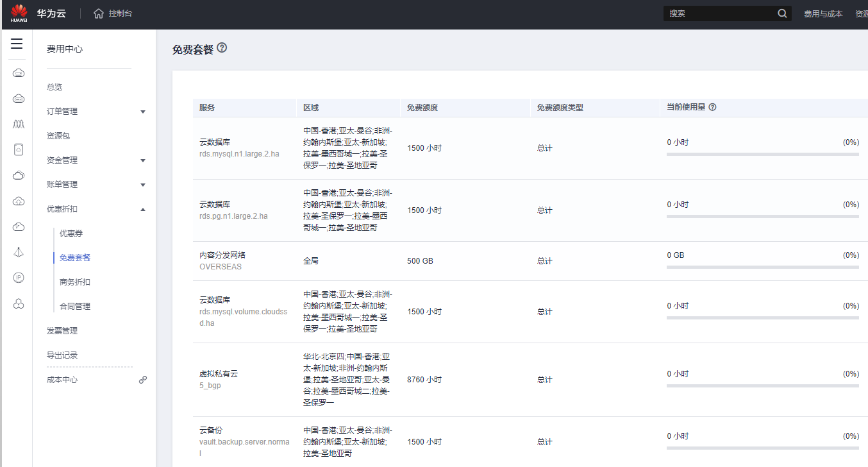The height and width of the screenshot is (467, 868).
Task: Select 商务折扣 menu item
Action: (75, 282)
